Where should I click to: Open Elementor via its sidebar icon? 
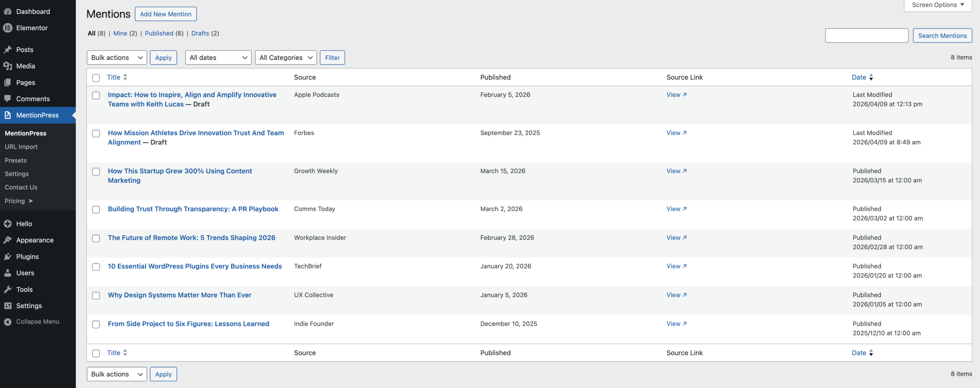tap(8, 28)
